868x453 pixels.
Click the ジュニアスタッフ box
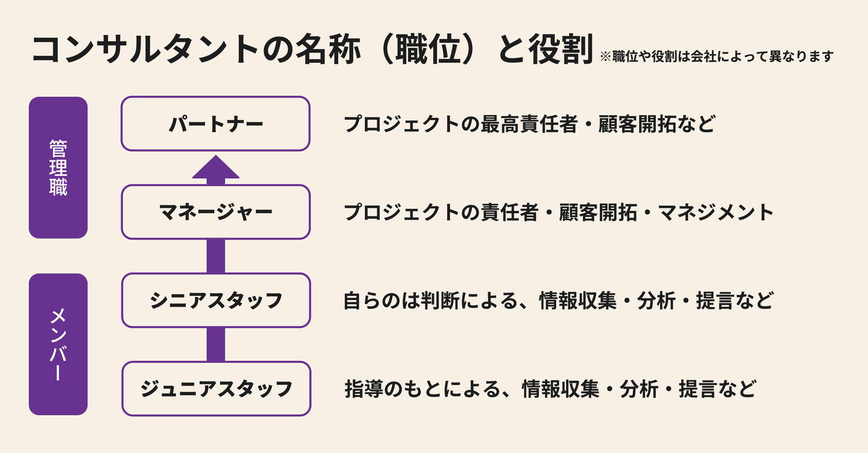(x=216, y=389)
